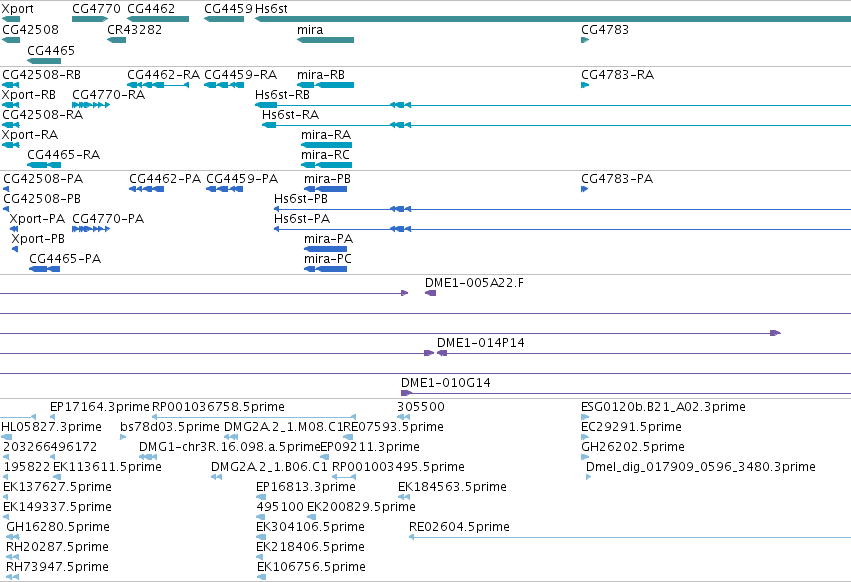Click the Hs6st-RB transcript label
The image size is (851, 582).
click(282, 94)
